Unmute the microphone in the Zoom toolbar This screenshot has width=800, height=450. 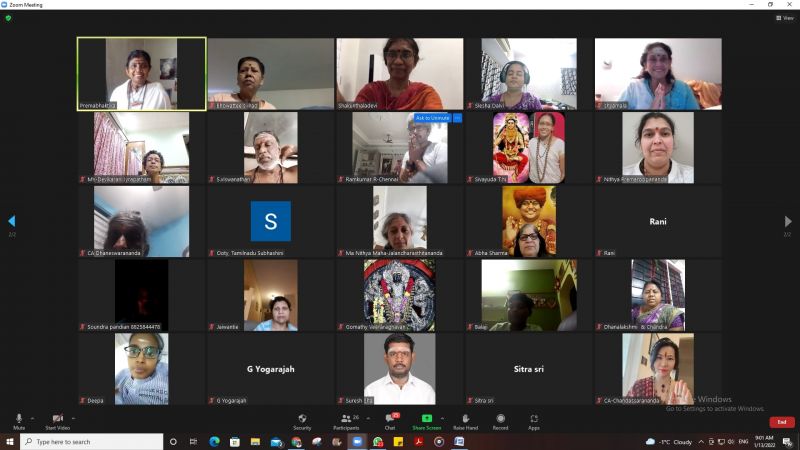click(x=19, y=419)
